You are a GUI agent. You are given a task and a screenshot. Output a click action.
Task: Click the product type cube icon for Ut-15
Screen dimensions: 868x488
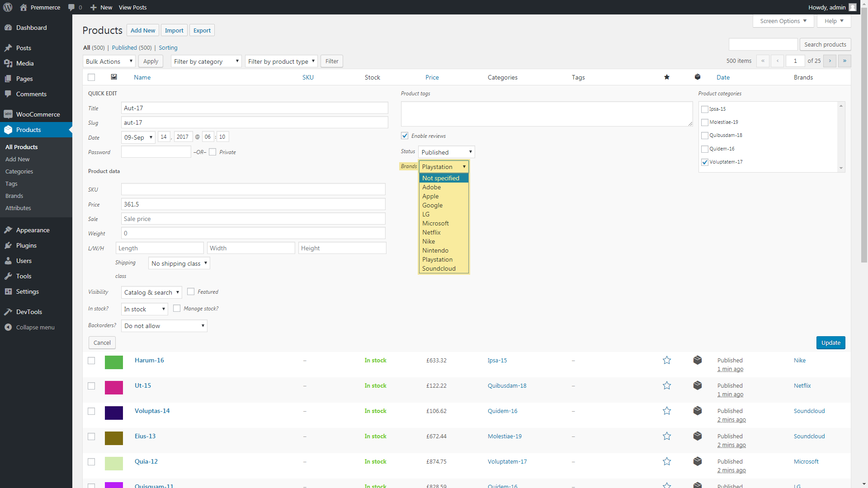tap(698, 385)
